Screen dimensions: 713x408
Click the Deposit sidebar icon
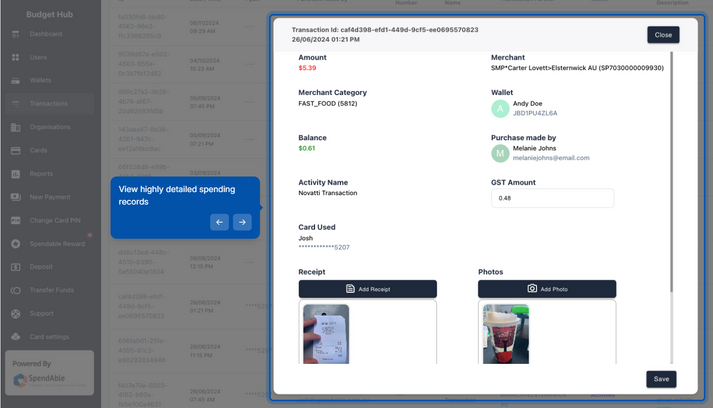[15, 267]
